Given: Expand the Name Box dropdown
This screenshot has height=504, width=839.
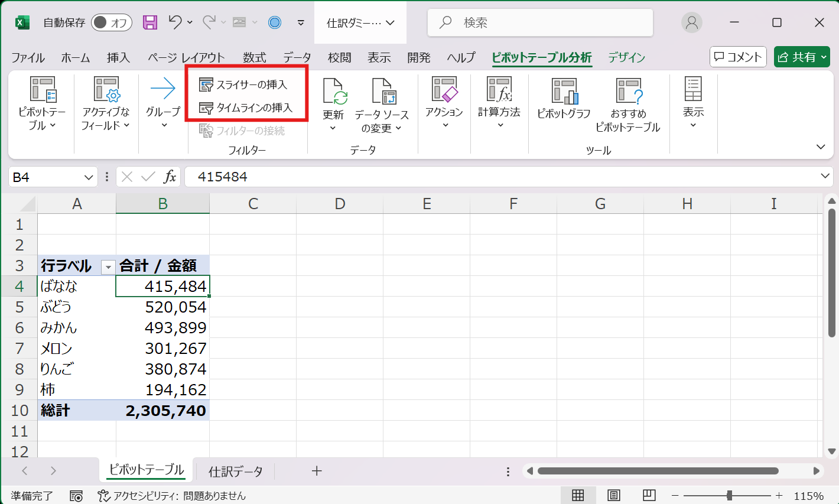Looking at the screenshot, I should (x=87, y=176).
